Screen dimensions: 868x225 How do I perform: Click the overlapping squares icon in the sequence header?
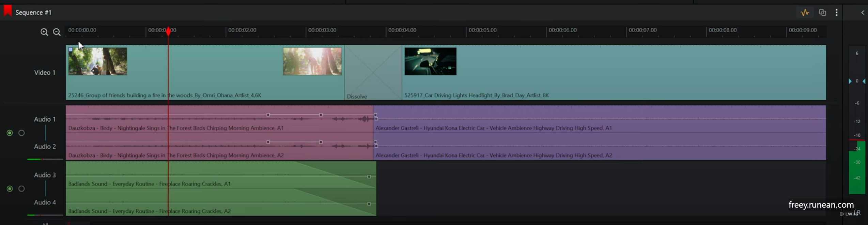pyautogui.click(x=823, y=13)
